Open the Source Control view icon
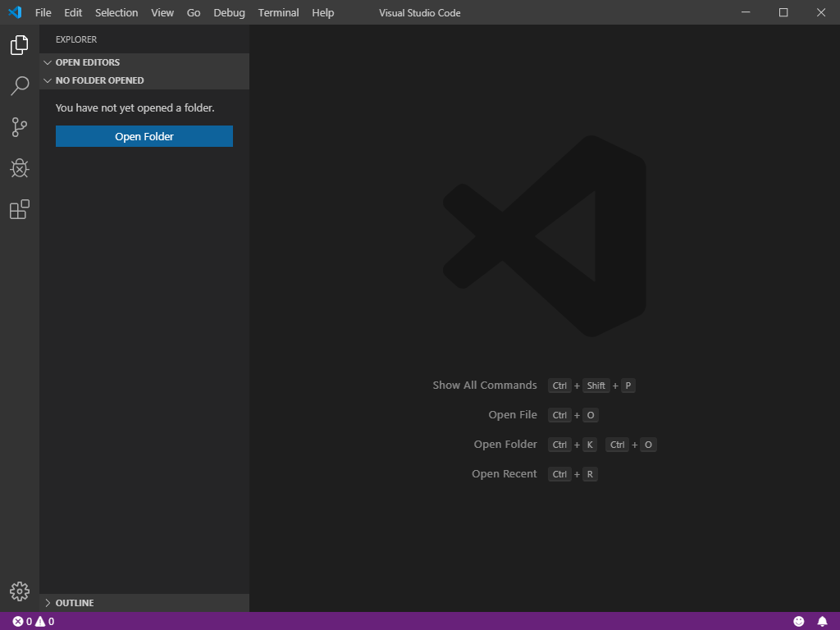This screenshot has width=840, height=630. pos(20,127)
